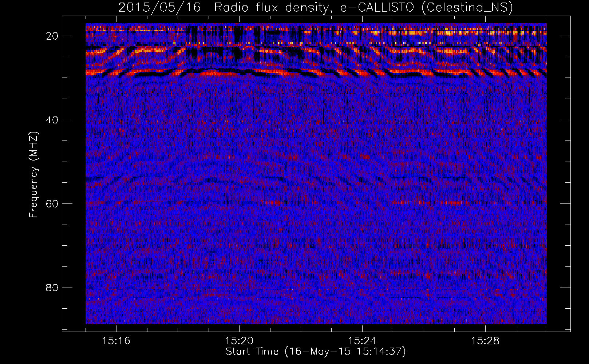Click the 40 MHz frequency tick label
Viewport: 589px width, 364px height.
[53, 120]
